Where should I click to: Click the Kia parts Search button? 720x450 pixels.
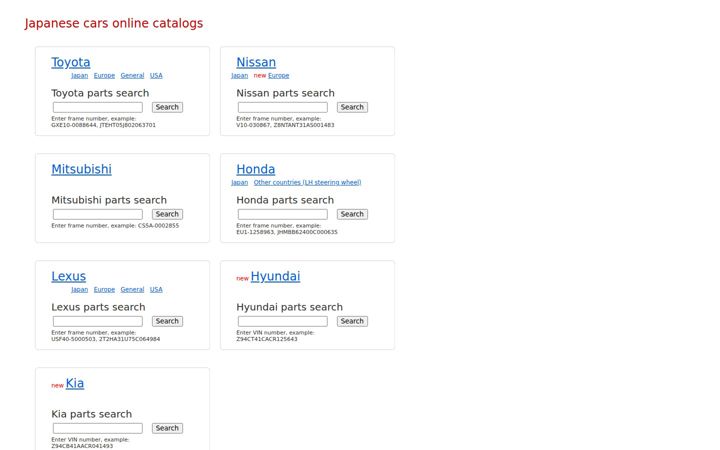167,428
